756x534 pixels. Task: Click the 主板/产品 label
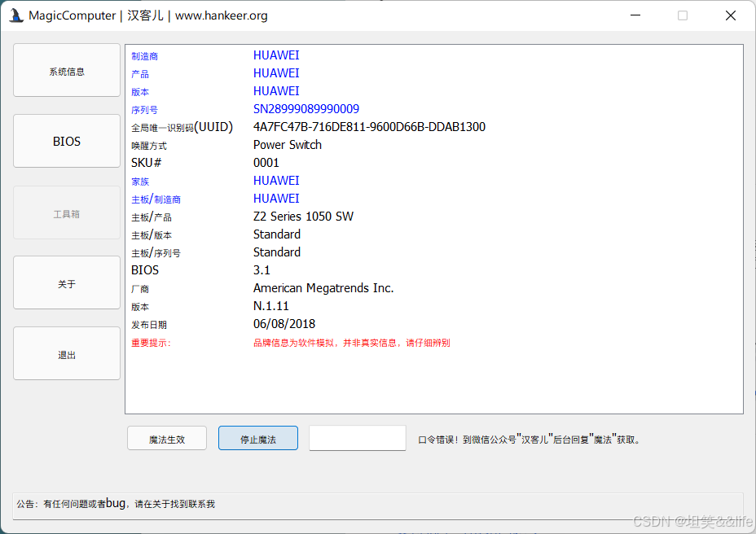[x=152, y=217]
